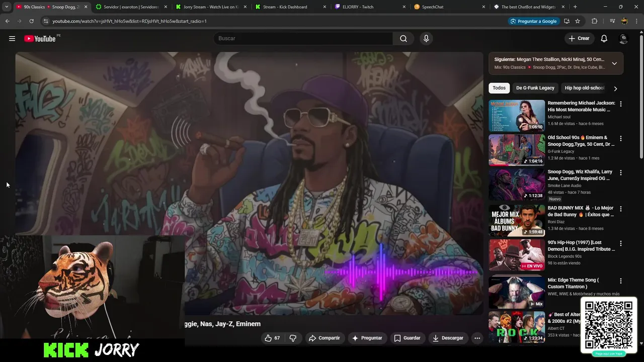The width and height of the screenshot is (644, 362).
Task: Open BAD BUNNY MIX thumbnail
Action: coord(517,220)
